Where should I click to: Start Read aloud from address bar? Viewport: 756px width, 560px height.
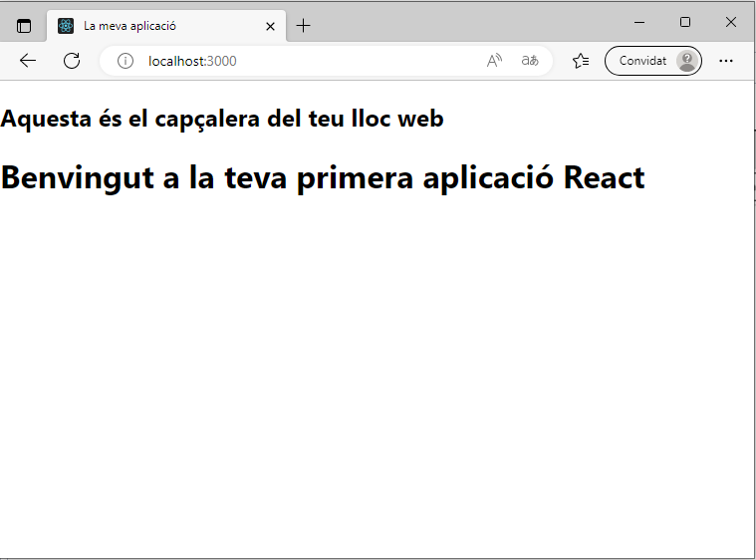494,61
